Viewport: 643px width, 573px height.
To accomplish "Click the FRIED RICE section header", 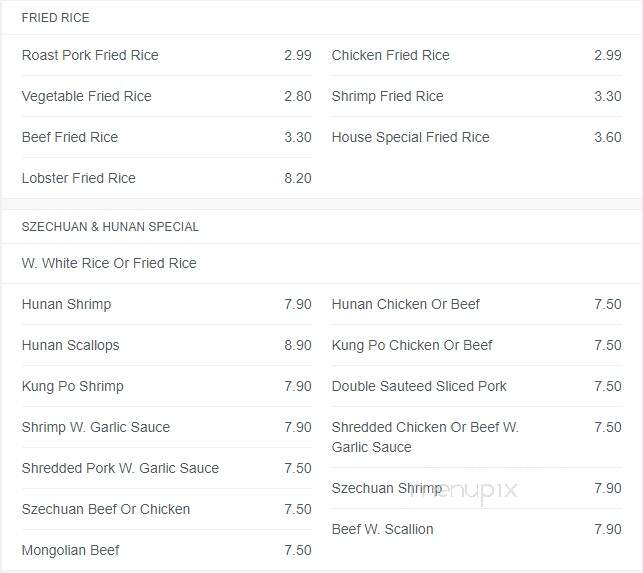I will 55,18.
